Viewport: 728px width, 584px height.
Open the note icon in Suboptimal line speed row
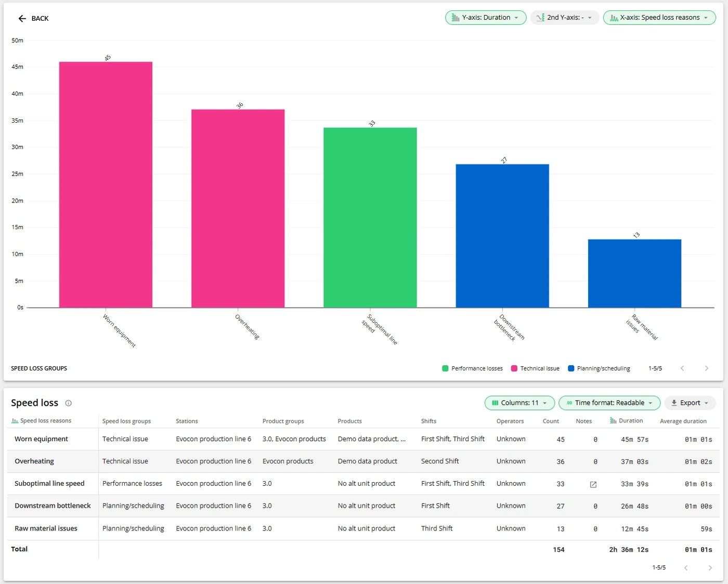click(x=593, y=484)
